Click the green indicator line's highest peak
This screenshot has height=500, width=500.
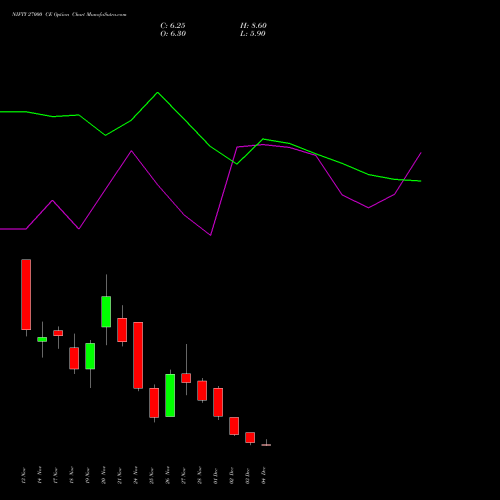tap(158, 92)
